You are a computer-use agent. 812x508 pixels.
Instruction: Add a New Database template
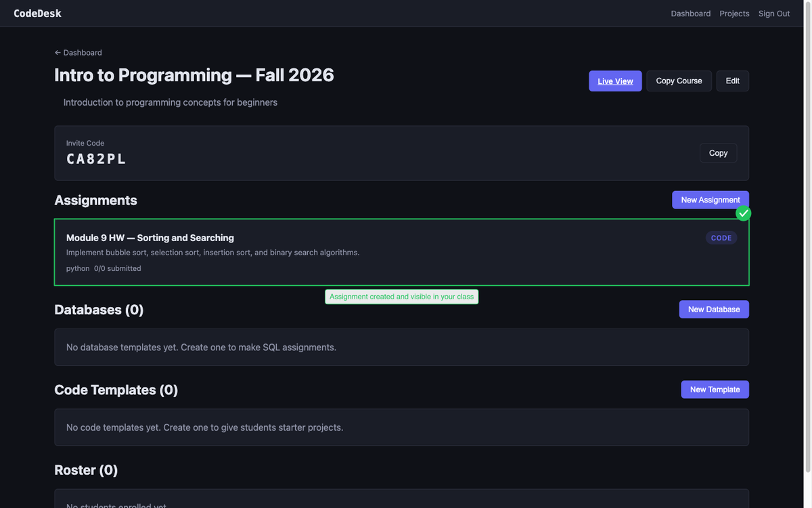tap(713, 310)
